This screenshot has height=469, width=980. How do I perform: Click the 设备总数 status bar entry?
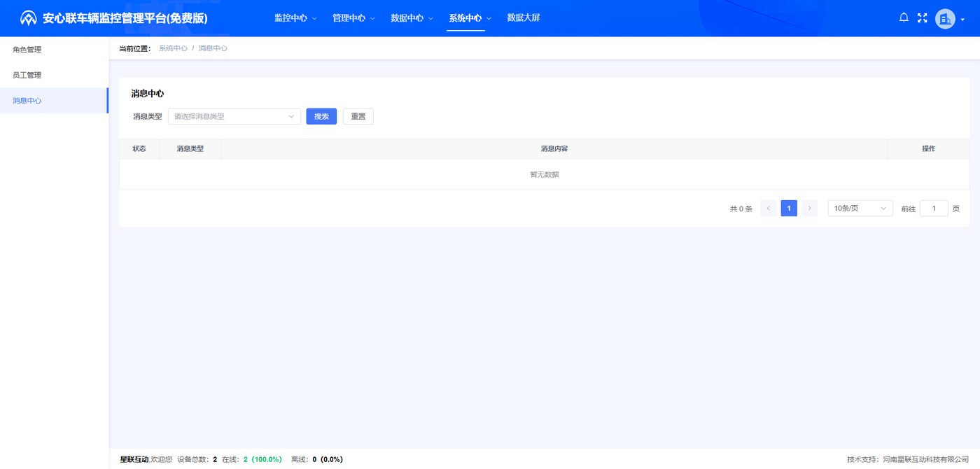tap(197, 459)
